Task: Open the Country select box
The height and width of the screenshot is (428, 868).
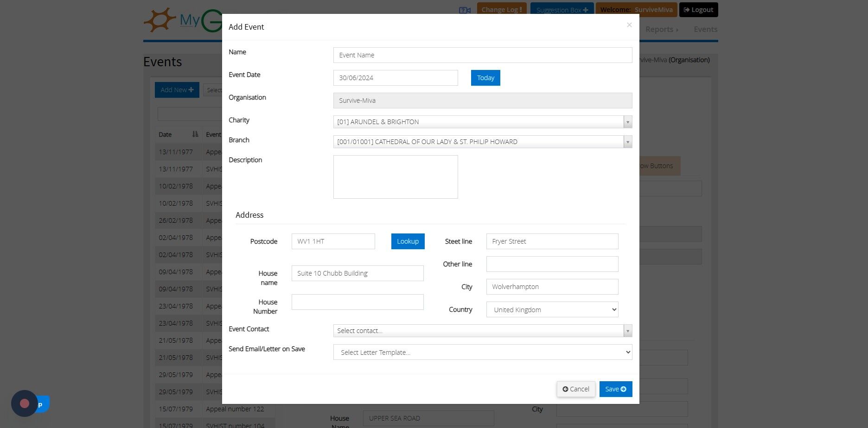Action: (x=552, y=309)
